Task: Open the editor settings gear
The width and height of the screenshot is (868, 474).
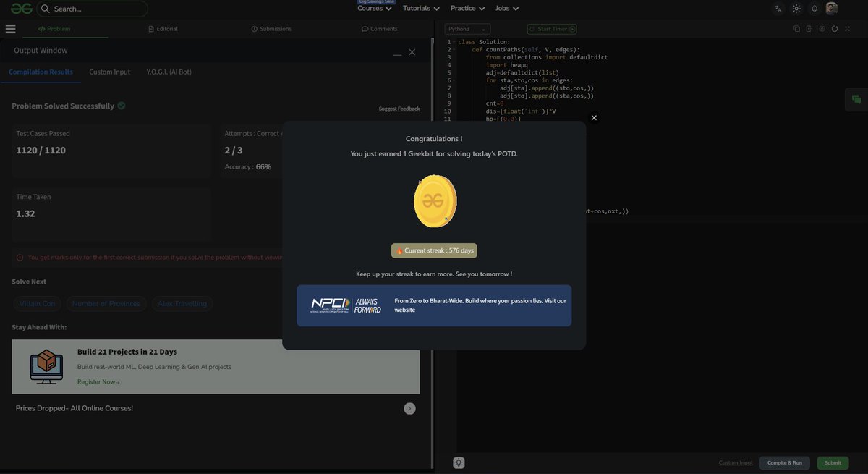Action: pos(822,29)
